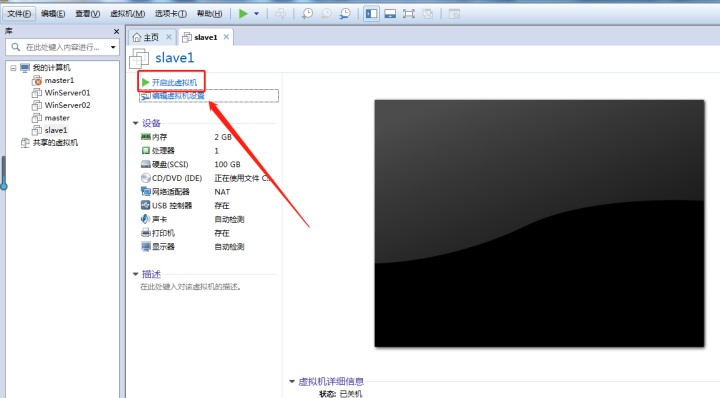Click the Unity mode toolbar icon
Viewport: 720px width, 398px height.
point(428,14)
